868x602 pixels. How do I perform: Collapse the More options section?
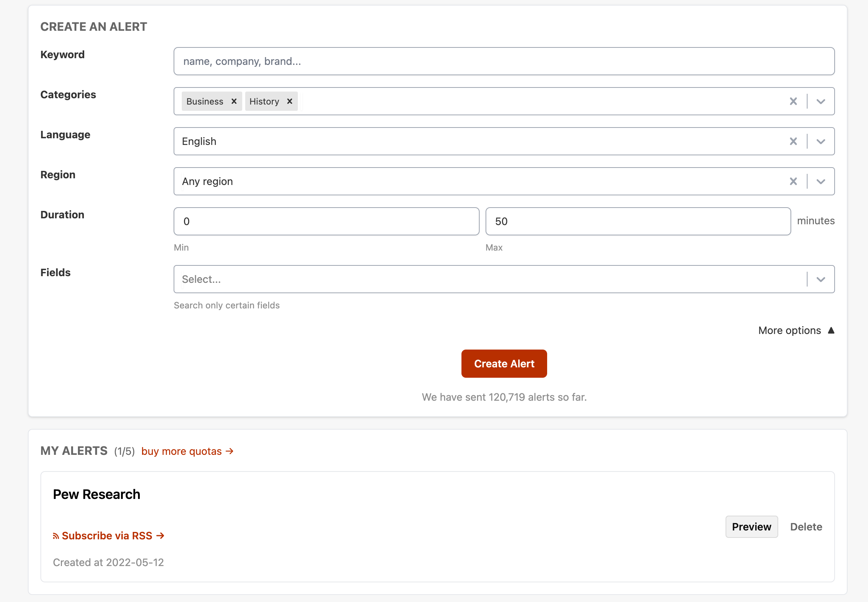click(796, 330)
